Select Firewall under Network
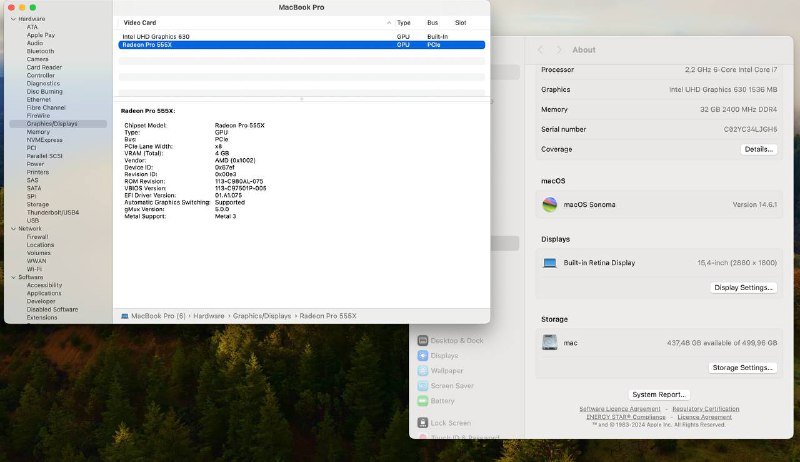The width and height of the screenshot is (800, 462). pyautogui.click(x=37, y=237)
